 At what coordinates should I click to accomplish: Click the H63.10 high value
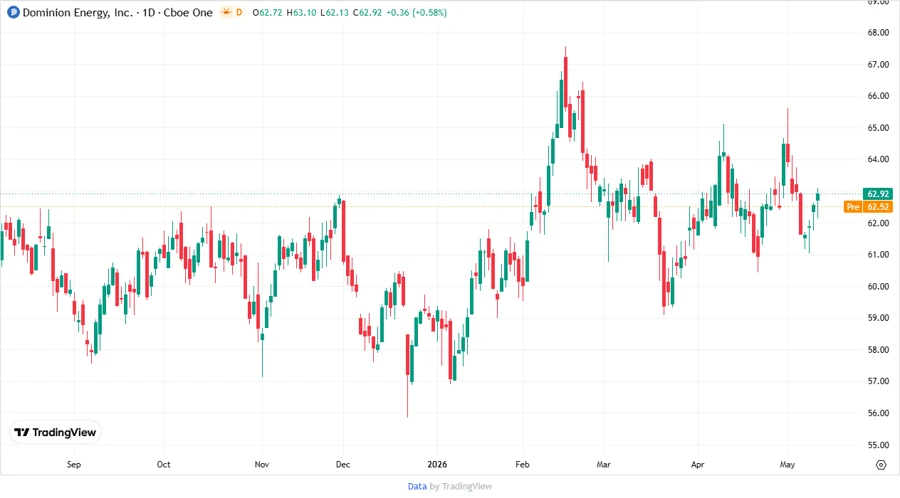(x=301, y=12)
